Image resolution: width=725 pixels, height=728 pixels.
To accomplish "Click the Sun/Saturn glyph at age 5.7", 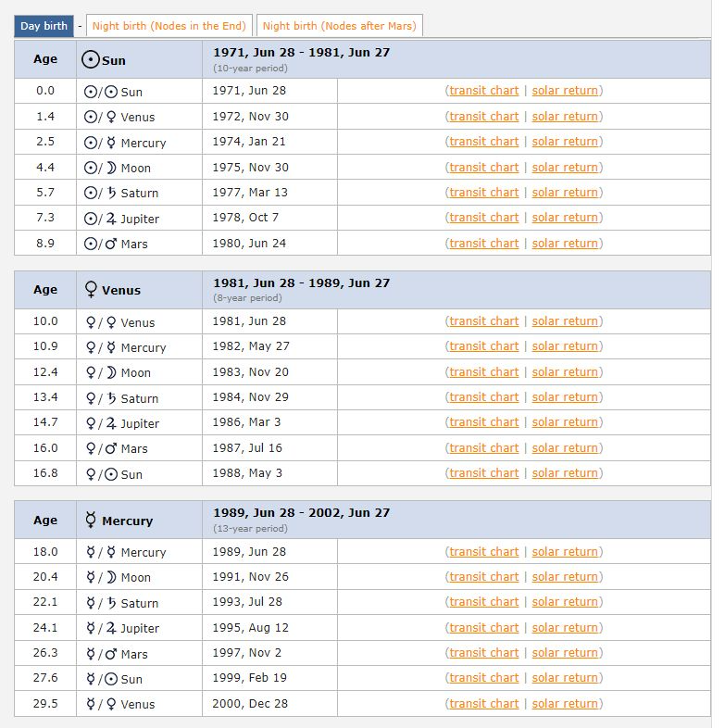I will click(x=100, y=193).
